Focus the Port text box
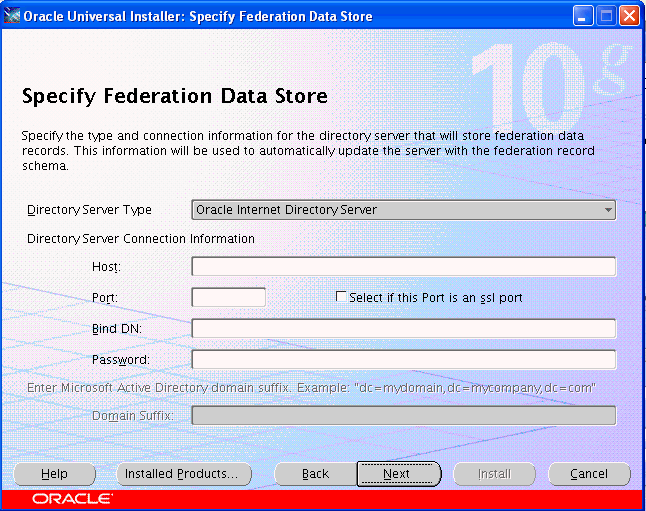Screen dimensions: 646x511 pos(229,297)
